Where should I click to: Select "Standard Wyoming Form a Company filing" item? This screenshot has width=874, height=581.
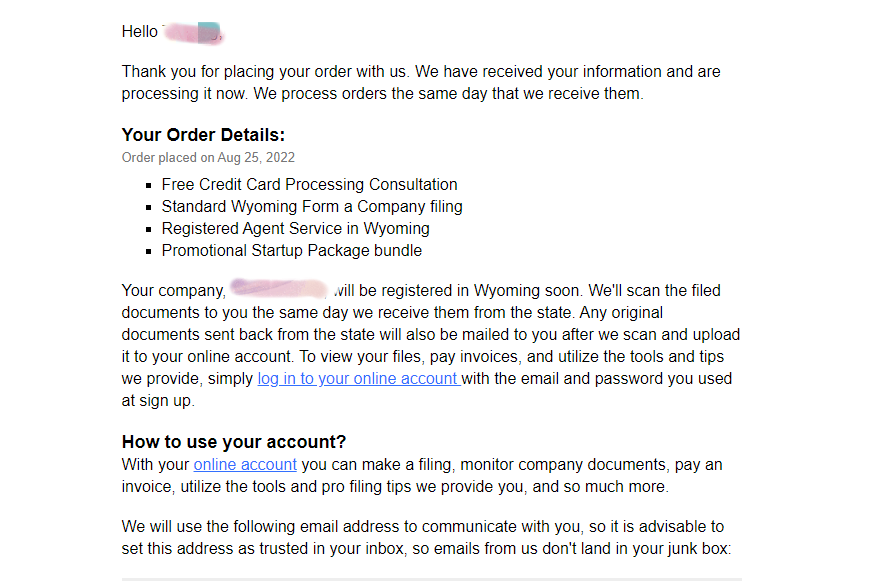(311, 206)
